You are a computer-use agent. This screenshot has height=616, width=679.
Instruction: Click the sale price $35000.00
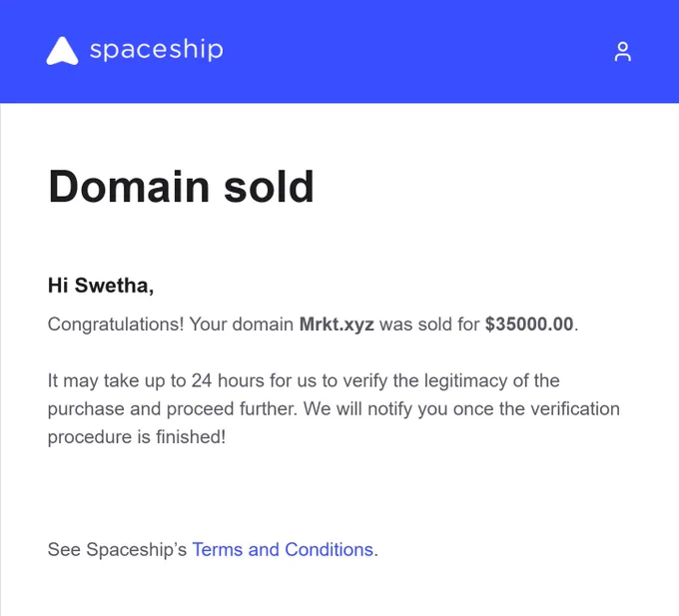(529, 323)
